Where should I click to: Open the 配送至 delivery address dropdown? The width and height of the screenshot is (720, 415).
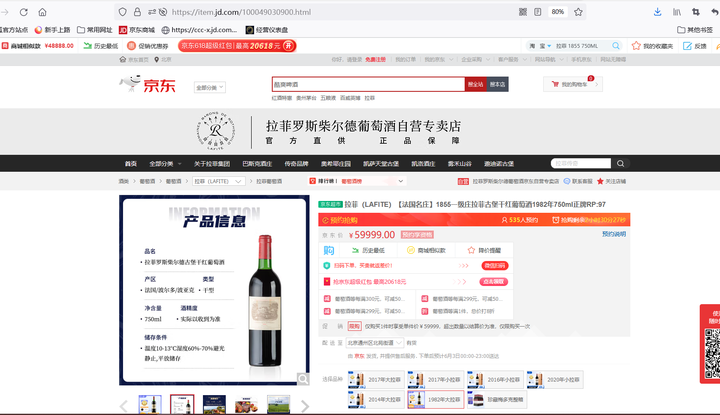(374, 343)
